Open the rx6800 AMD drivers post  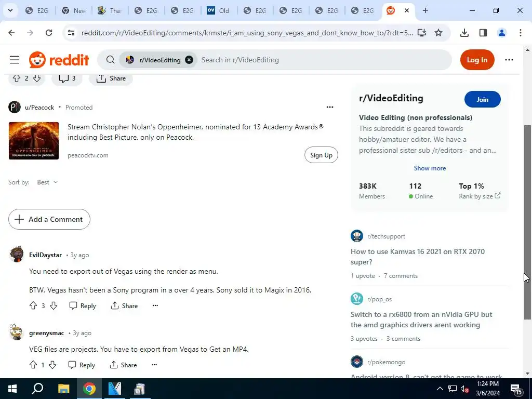click(421, 320)
